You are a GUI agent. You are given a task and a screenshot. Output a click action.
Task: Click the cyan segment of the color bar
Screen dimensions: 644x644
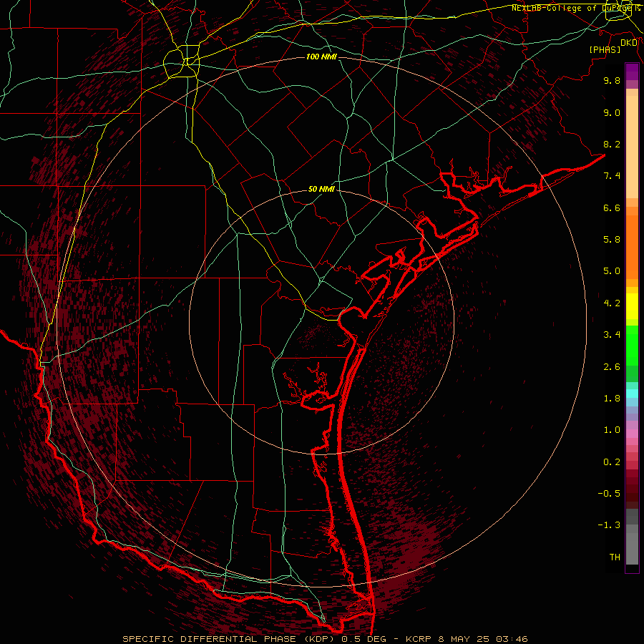pos(632,394)
